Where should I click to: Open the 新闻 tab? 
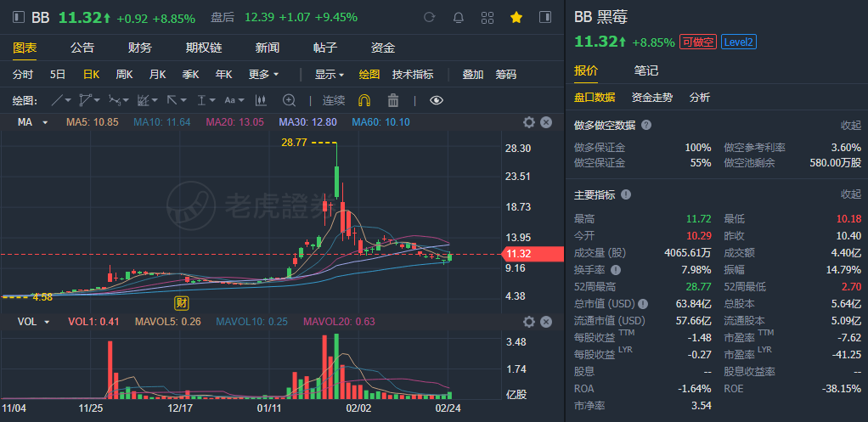coord(268,48)
